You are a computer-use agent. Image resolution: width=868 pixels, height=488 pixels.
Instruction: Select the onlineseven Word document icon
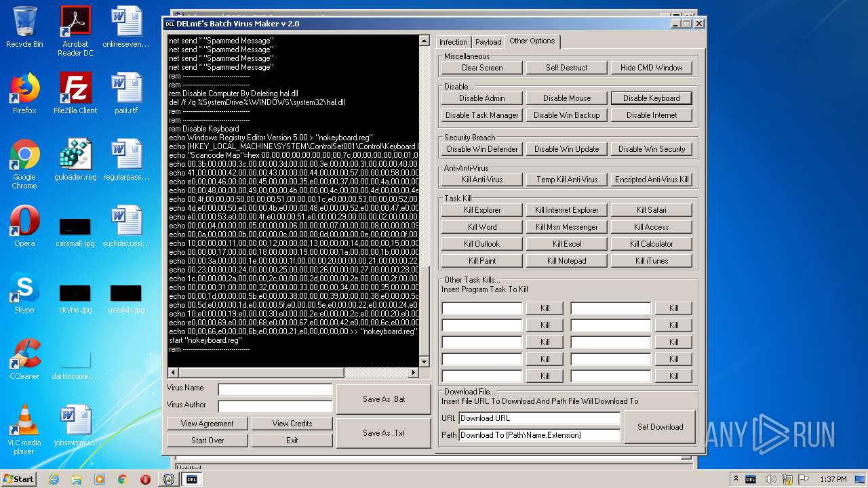pos(126,27)
